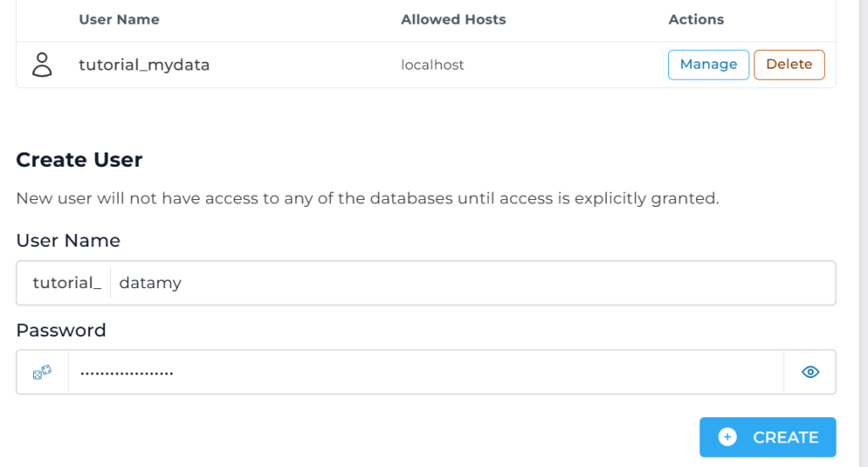Viewport: 868px width, 467px height.
Task: Click the masked password dots
Action: point(126,373)
